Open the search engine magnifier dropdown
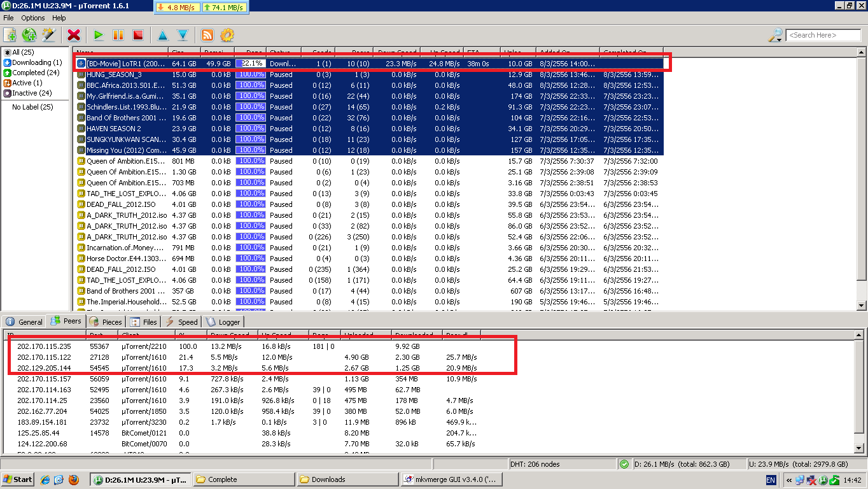The height and width of the screenshot is (489, 868). pos(776,35)
